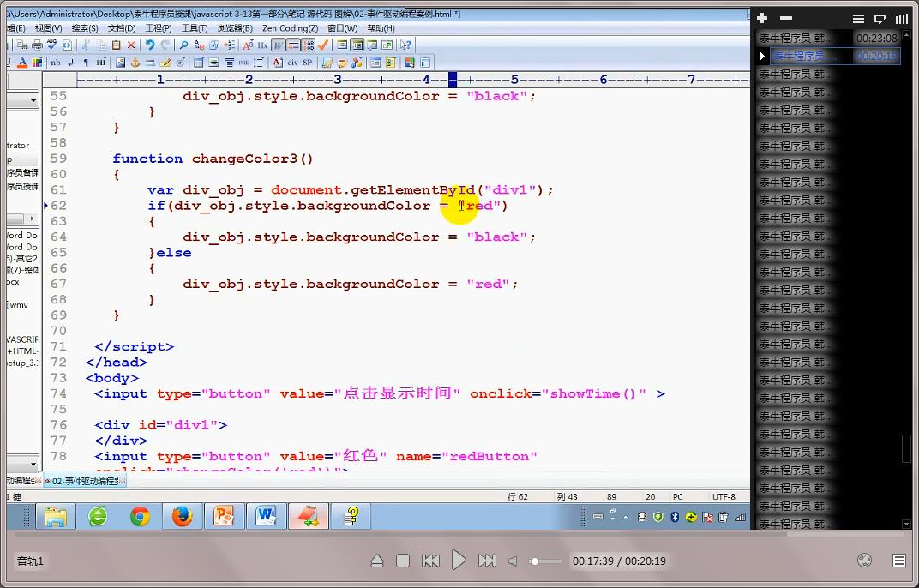Screen dimensions: 919x588
Task: Open Google Chrome from the taskbar
Action: 140,517
